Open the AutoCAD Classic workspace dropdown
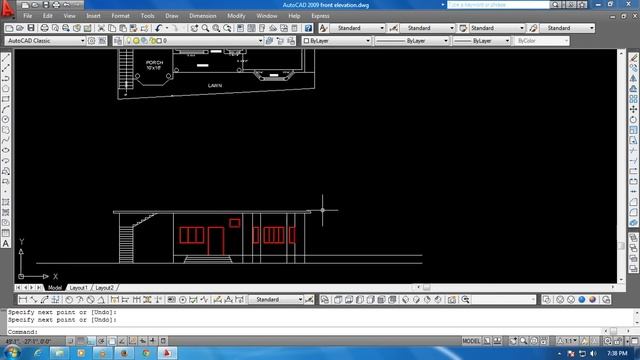Screen dimensions: 640x360 point(82,41)
